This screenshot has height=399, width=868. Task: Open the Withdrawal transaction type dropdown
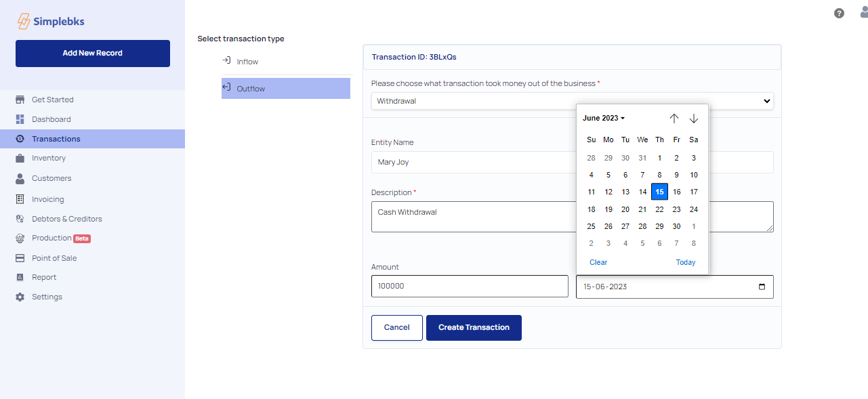click(x=573, y=101)
